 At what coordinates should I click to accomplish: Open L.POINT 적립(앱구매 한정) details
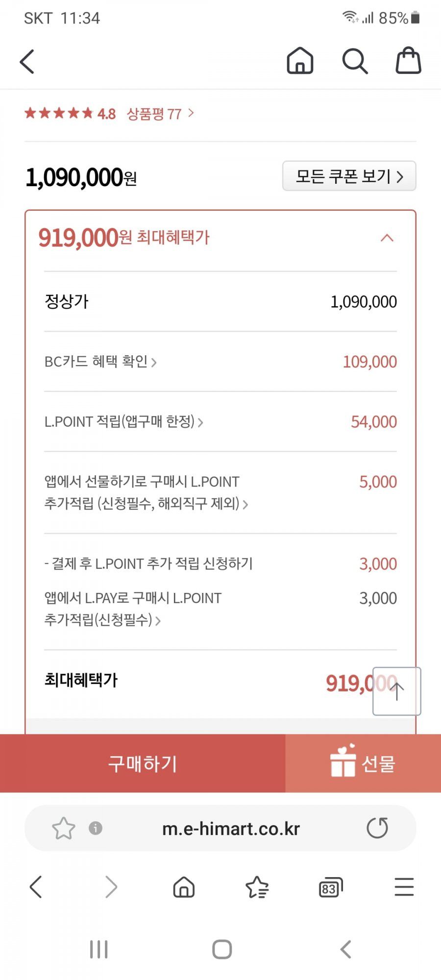(124, 421)
